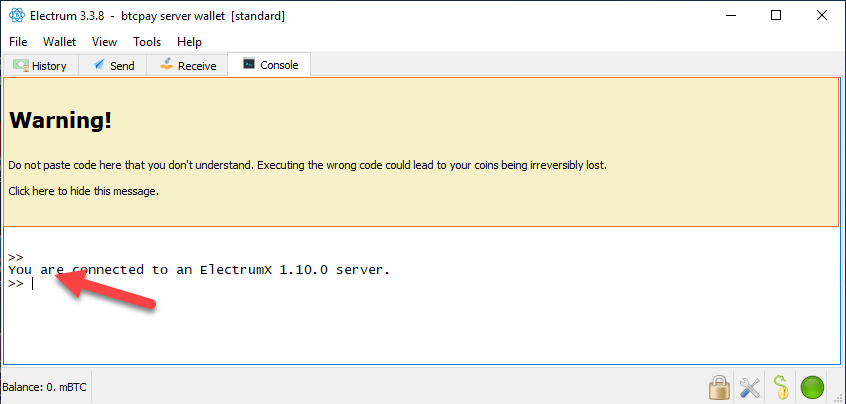Click here to hide the warning message
Viewport: 846px width, 404px height.
83,191
